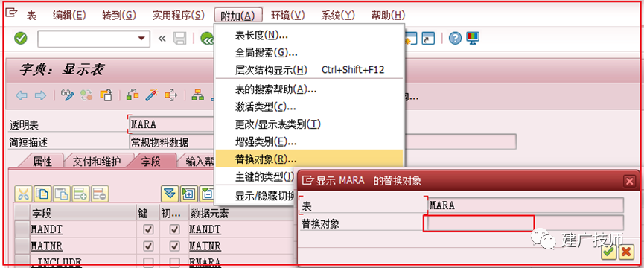Toggle the 键 checkbox for MATNR row
This screenshot has width=644, height=268.
click(x=149, y=246)
